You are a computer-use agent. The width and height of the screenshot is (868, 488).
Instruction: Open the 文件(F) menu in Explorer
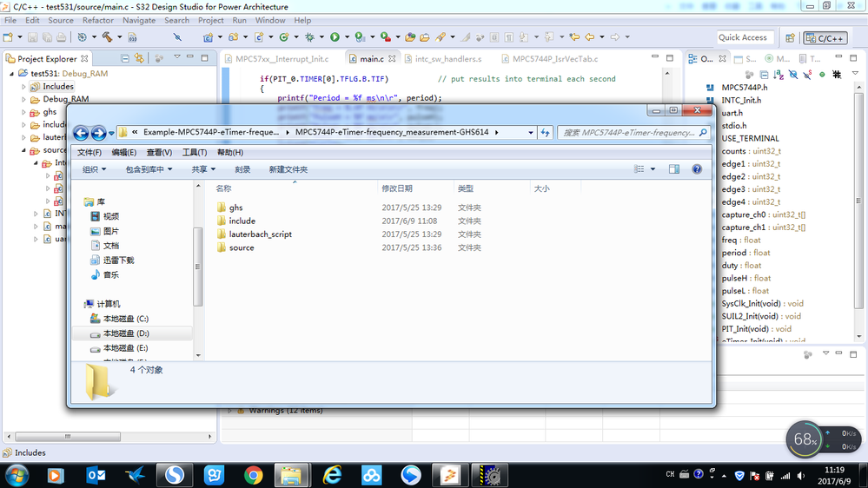[89, 152]
